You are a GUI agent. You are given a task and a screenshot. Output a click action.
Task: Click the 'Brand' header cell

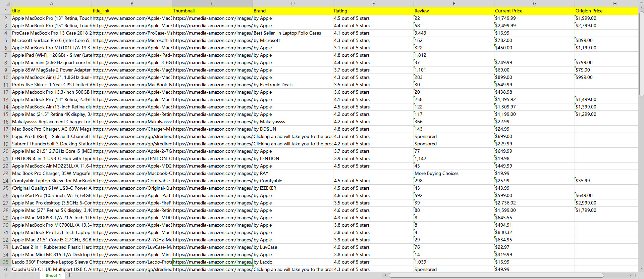pos(293,11)
